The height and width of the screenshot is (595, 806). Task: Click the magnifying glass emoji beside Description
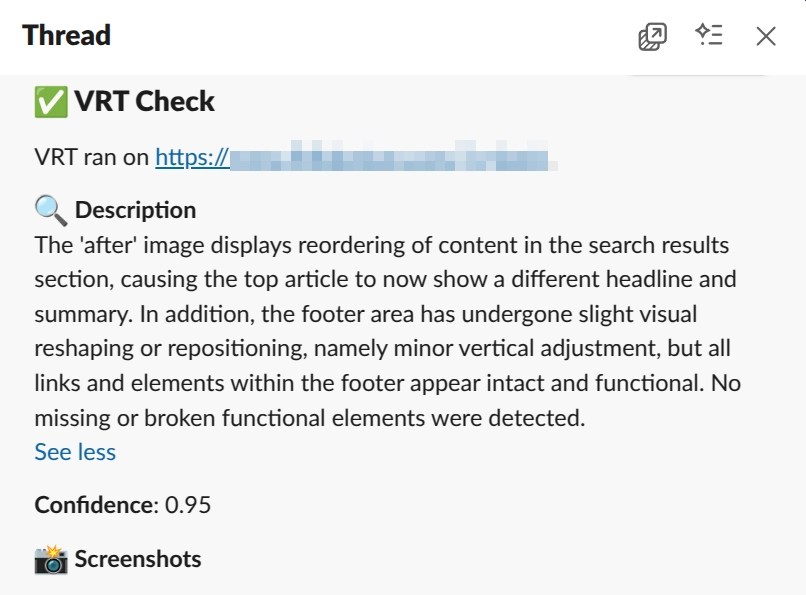[x=50, y=210]
